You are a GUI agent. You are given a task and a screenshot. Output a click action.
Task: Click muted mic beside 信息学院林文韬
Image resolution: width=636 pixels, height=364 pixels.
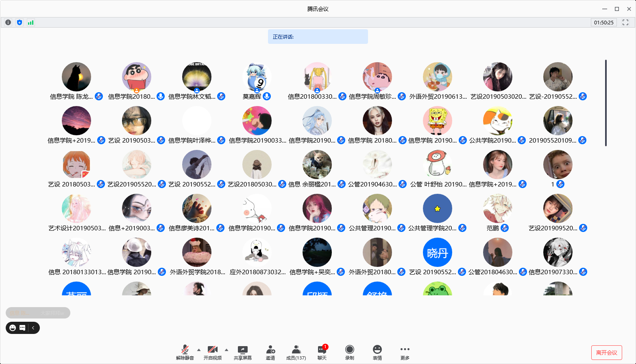(221, 96)
